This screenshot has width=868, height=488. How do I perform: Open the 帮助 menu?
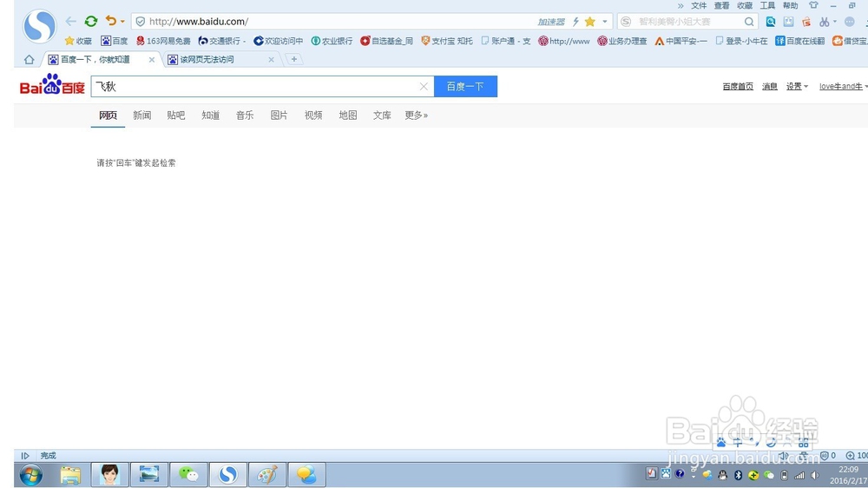tap(790, 5)
